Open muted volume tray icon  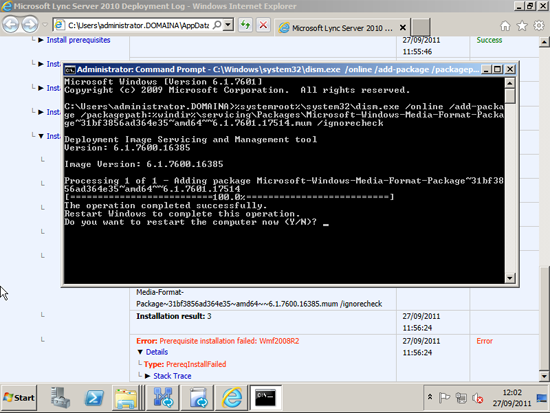pyautogui.click(x=478, y=398)
